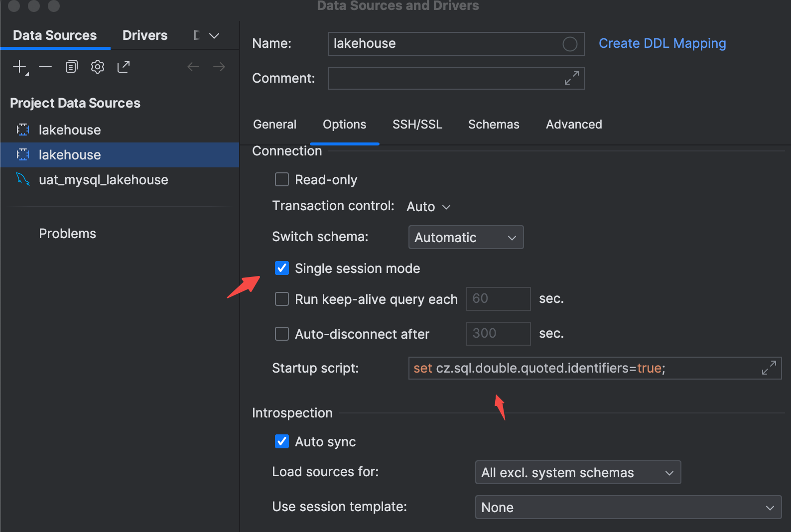The height and width of the screenshot is (532, 791).
Task: Switch to the Drivers tab
Action: coord(145,35)
